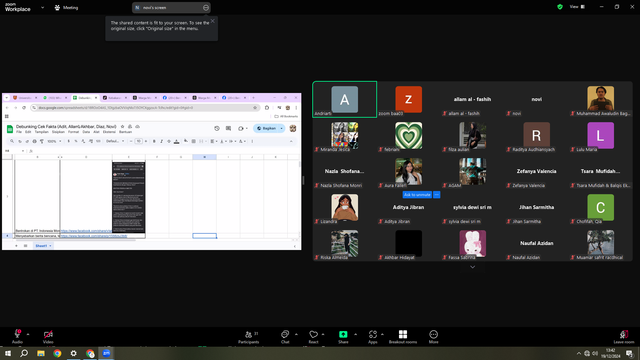Click the Bagikan share button
This screenshot has width=640, height=360.
[267, 128]
